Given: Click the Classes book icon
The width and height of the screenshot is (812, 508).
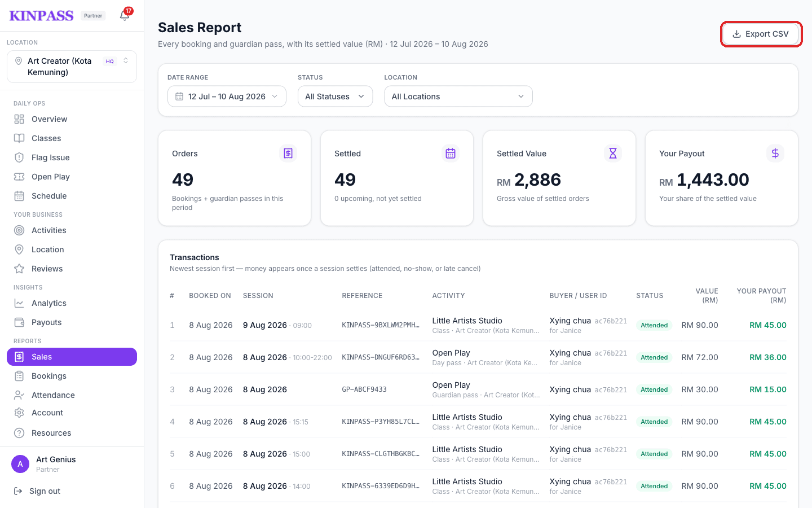Looking at the screenshot, I should point(19,138).
